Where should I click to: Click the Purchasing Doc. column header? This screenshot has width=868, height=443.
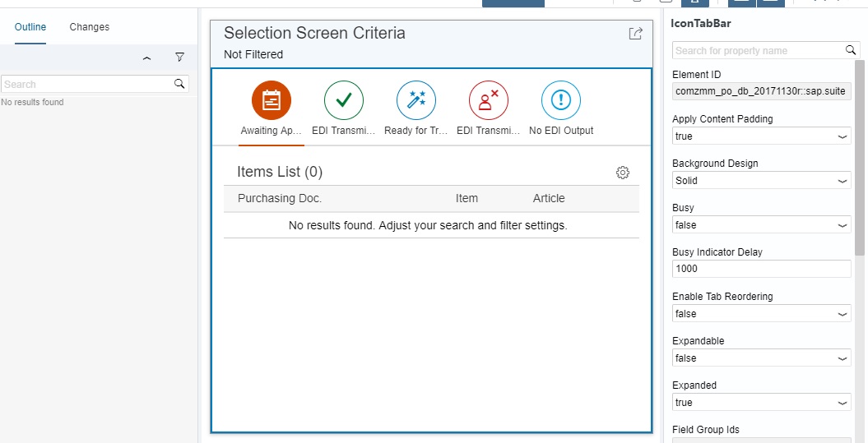(280, 199)
